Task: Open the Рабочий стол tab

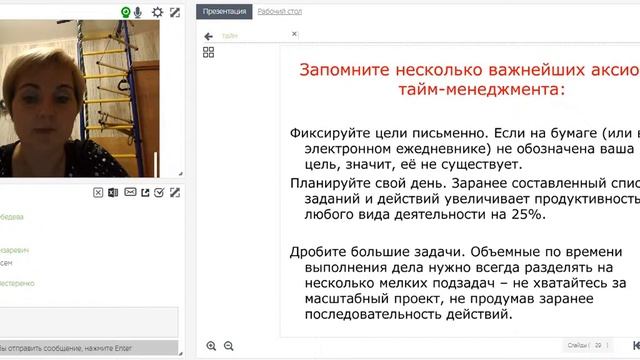Action: tap(280, 11)
